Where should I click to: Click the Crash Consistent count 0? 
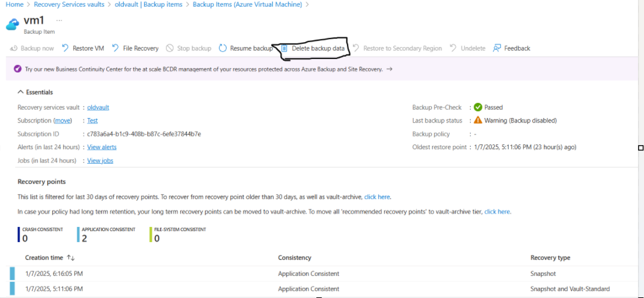tap(25, 238)
